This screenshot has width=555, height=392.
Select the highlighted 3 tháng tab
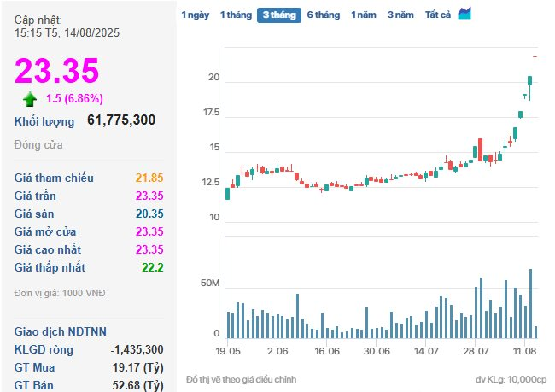[x=278, y=15]
